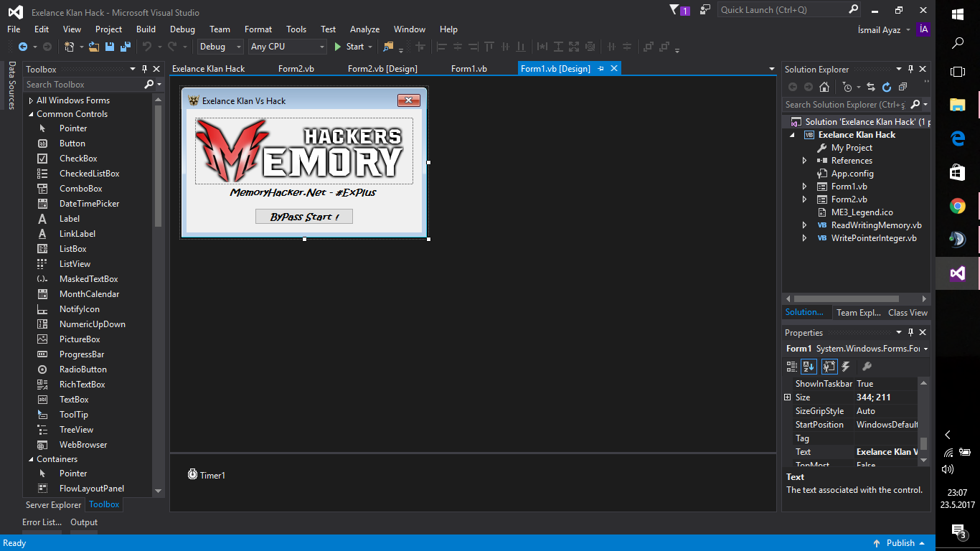Select the Button control in Toolbox
The height and width of the screenshot is (551, 980).
(72, 143)
